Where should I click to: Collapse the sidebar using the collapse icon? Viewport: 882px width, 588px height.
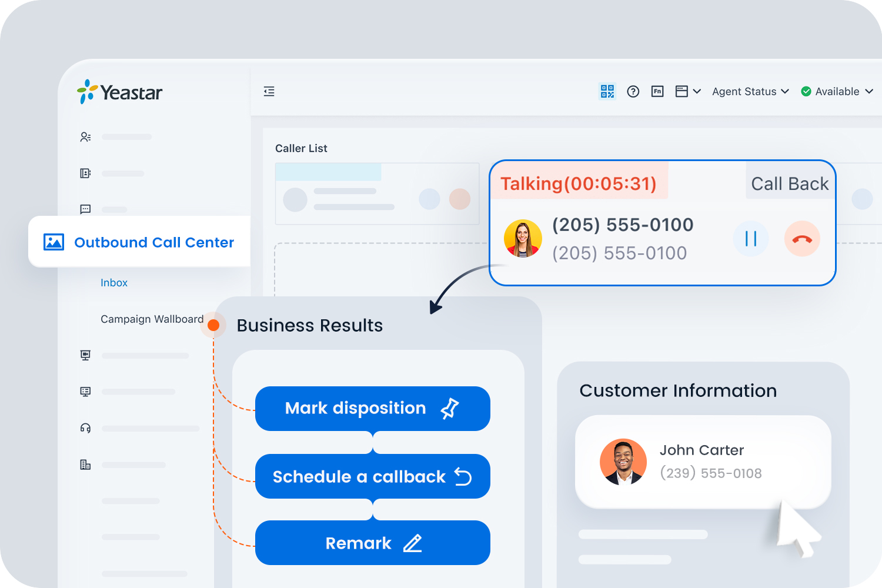click(269, 91)
